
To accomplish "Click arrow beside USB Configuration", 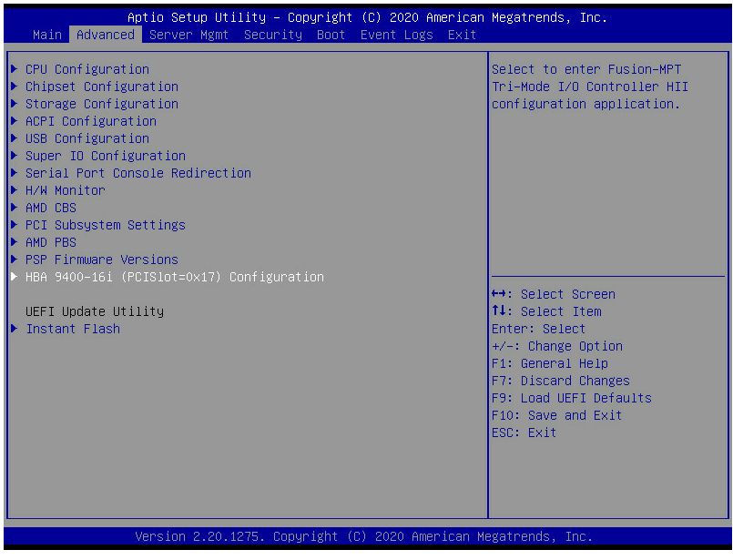I will pos(15,138).
